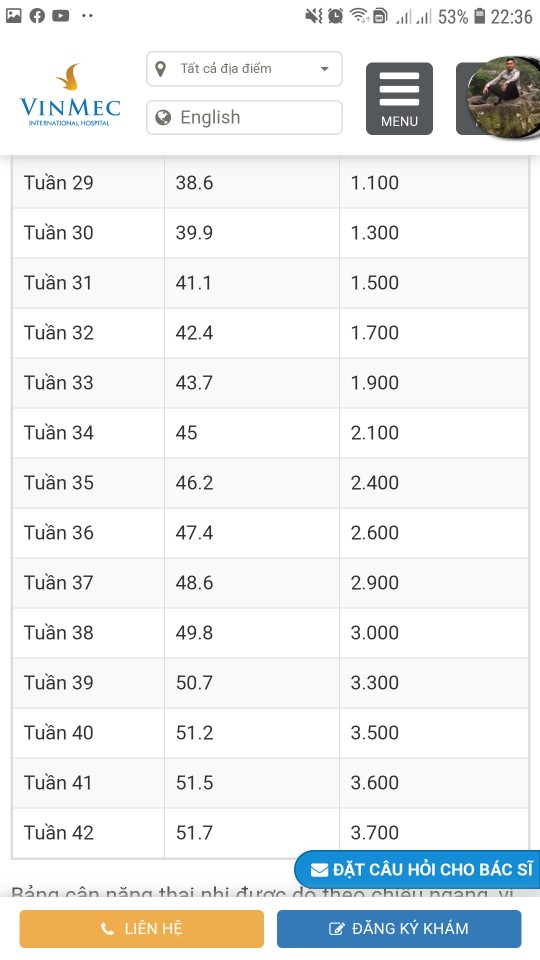Tap the globe icon beside English
This screenshot has width=540, height=960.
(163, 117)
